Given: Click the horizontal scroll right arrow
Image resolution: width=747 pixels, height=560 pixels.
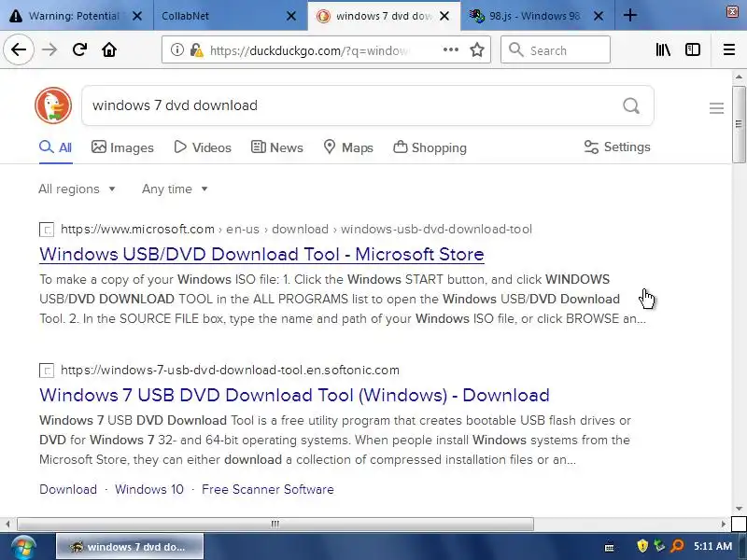Looking at the screenshot, I should [x=724, y=524].
